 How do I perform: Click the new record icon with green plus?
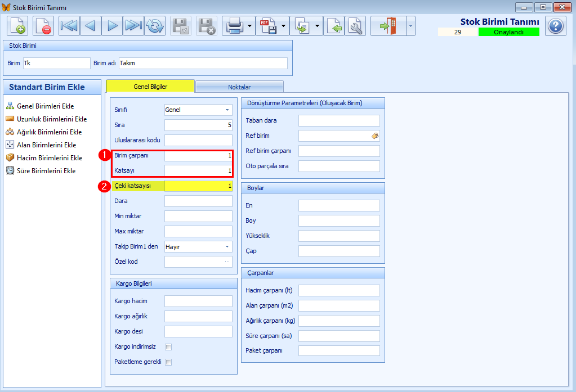[x=17, y=26]
